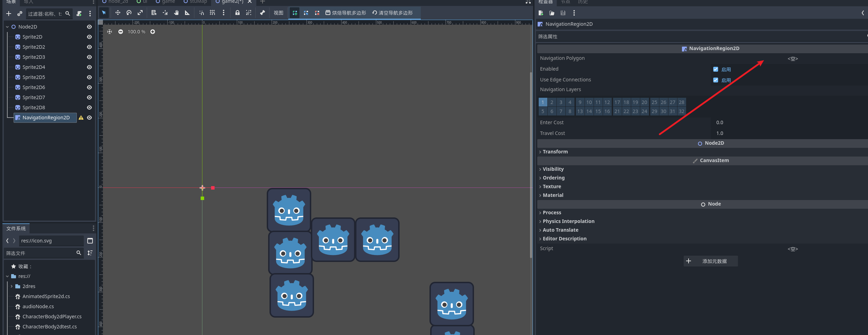Toggle navigation layer 2 cell
868x335 pixels.
click(x=552, y=102)
